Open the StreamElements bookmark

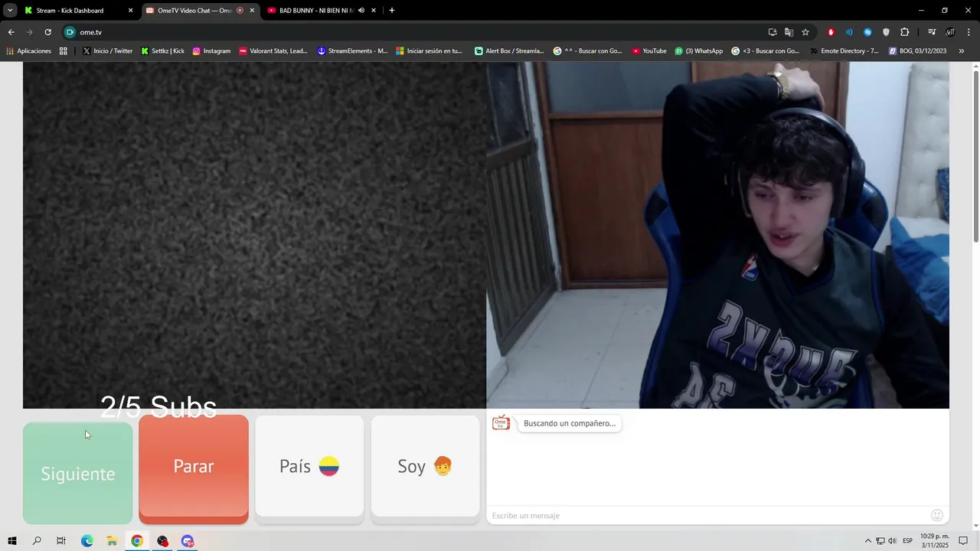tap(353, 51)
